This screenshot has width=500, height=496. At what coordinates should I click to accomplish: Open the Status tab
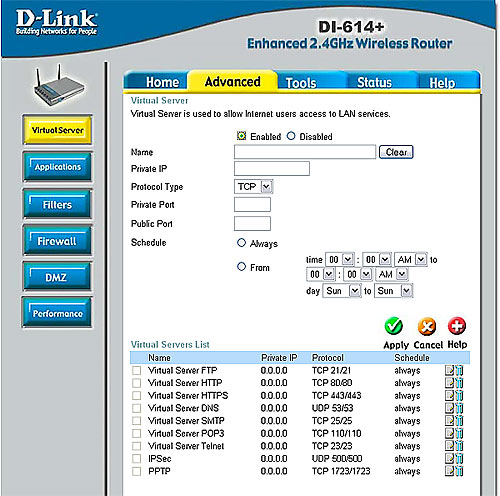point(374,82)
